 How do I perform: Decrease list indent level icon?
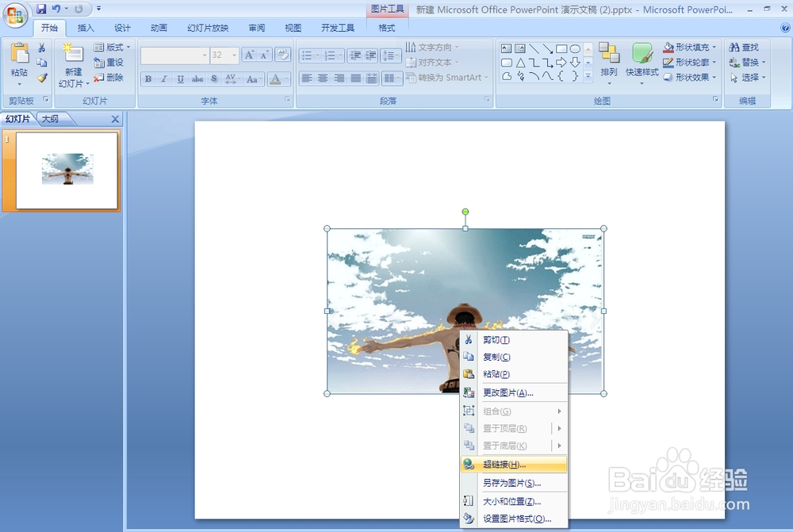point(355,55)
